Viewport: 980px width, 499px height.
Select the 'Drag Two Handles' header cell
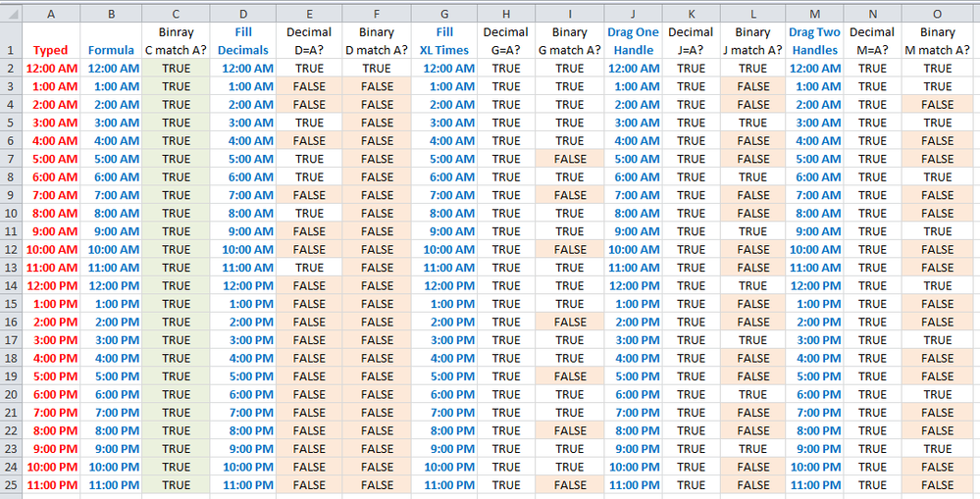814,41
